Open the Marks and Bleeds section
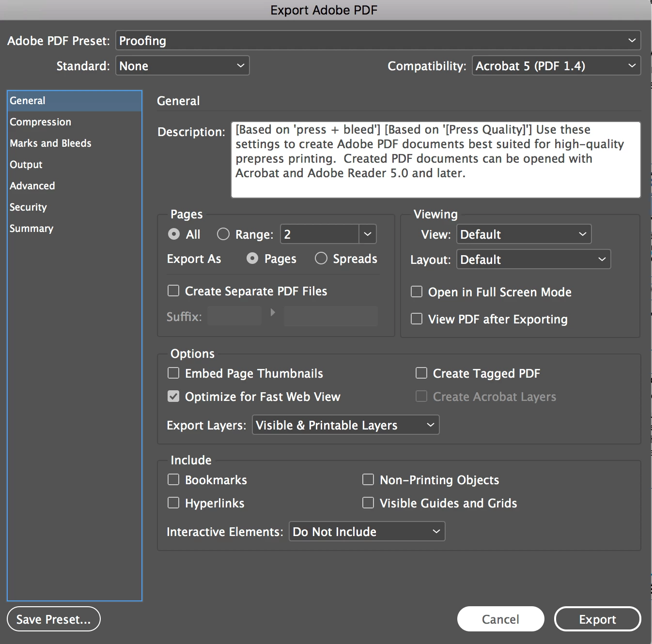 tap(75, 143)
